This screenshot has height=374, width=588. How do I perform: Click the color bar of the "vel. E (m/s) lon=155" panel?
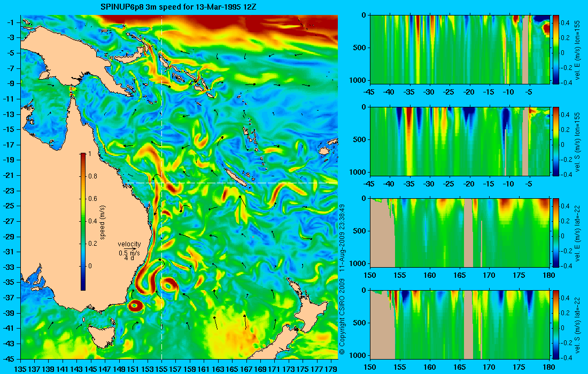click(556, 50)
